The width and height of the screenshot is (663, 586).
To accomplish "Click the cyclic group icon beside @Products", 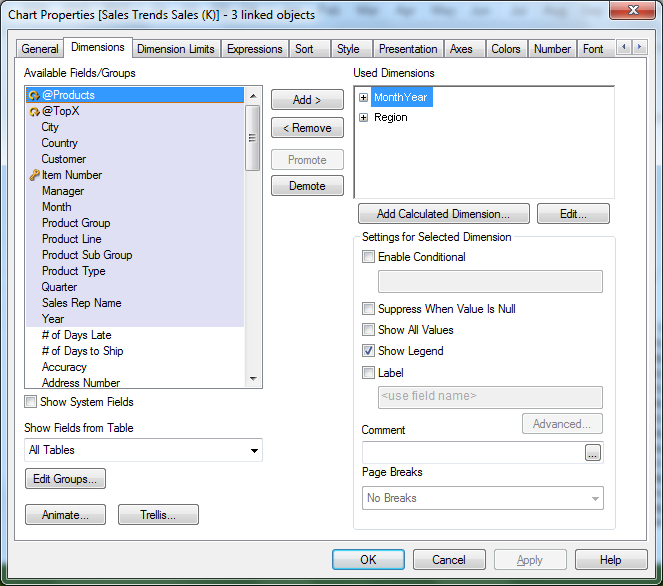I will click(34, 96).
